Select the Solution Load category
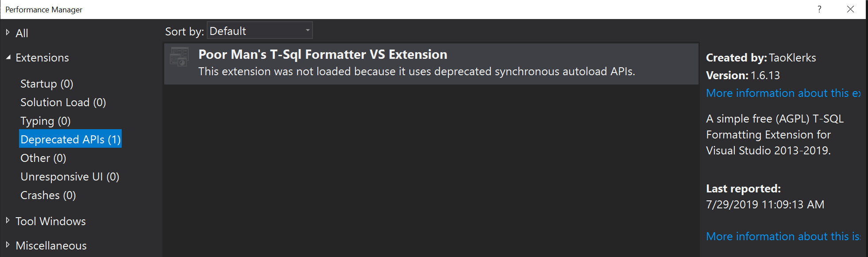The height and width of the screenshot is (257, 868). (63, 102)
